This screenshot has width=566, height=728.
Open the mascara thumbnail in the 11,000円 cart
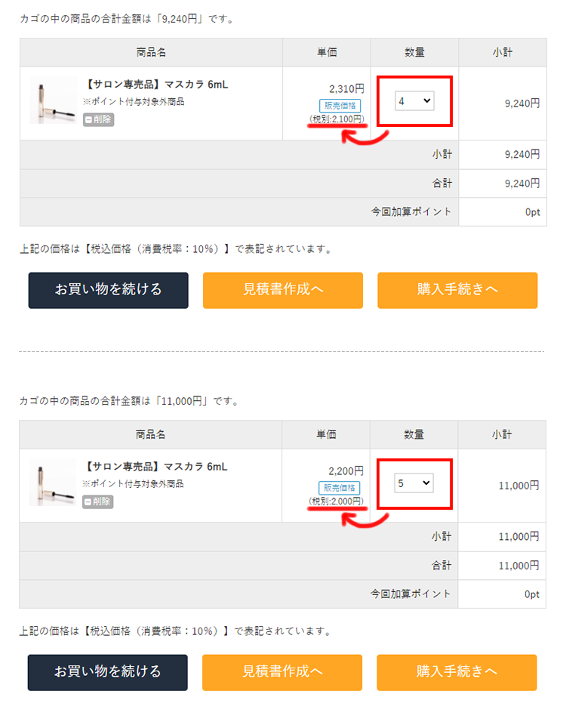coord(53,483)
